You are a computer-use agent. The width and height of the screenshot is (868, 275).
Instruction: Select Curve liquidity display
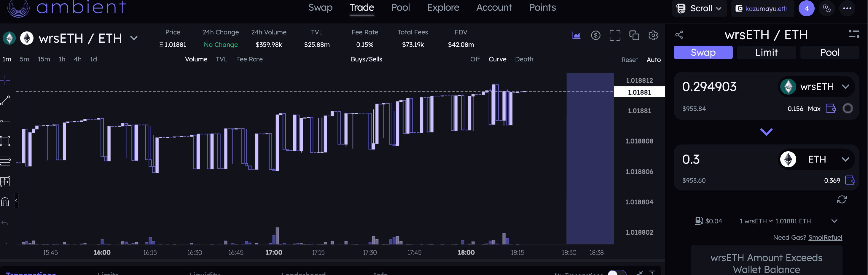point(497,59)
